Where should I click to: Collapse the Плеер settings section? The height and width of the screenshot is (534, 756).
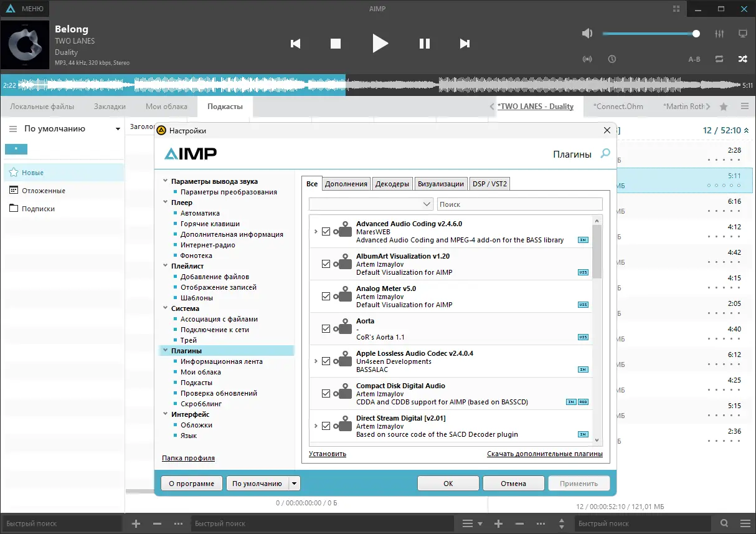(165, 203)
